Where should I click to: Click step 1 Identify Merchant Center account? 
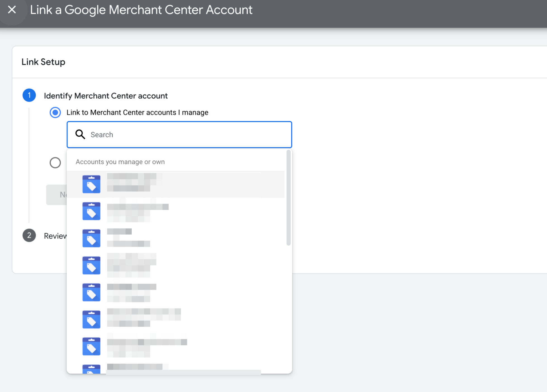(x=106, y=96)
